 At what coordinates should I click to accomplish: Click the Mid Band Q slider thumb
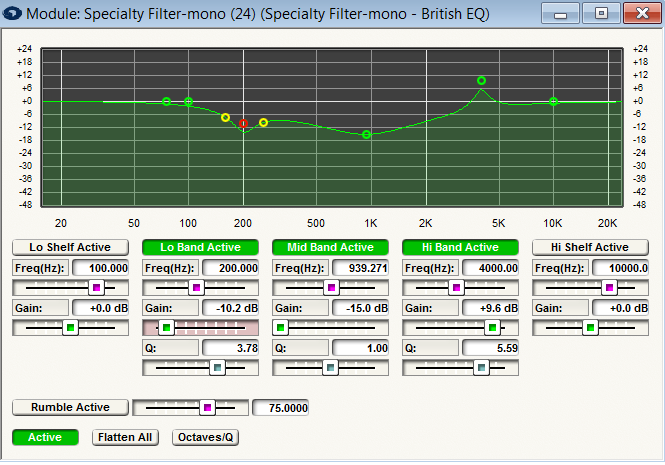pos(330,367)
